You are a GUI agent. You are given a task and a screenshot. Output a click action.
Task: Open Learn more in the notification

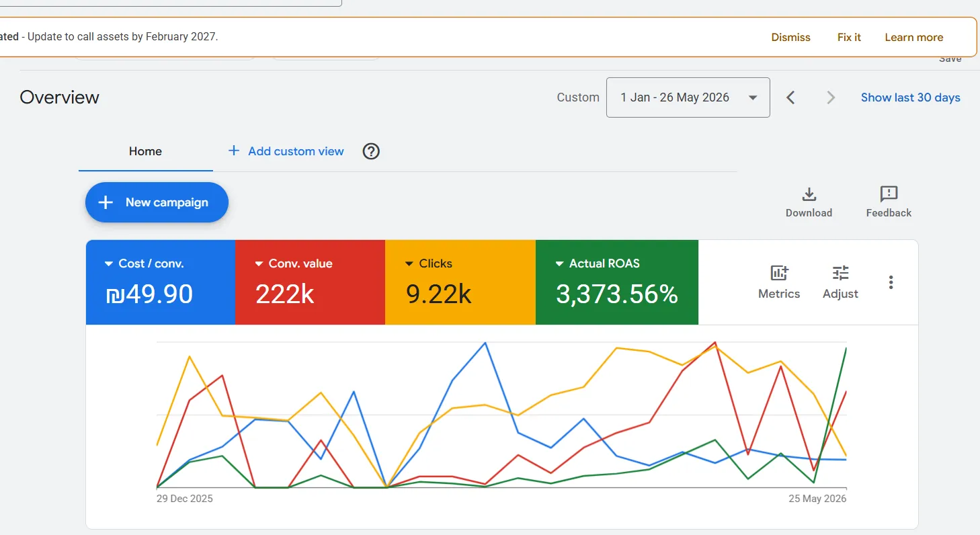click(914, 38)
